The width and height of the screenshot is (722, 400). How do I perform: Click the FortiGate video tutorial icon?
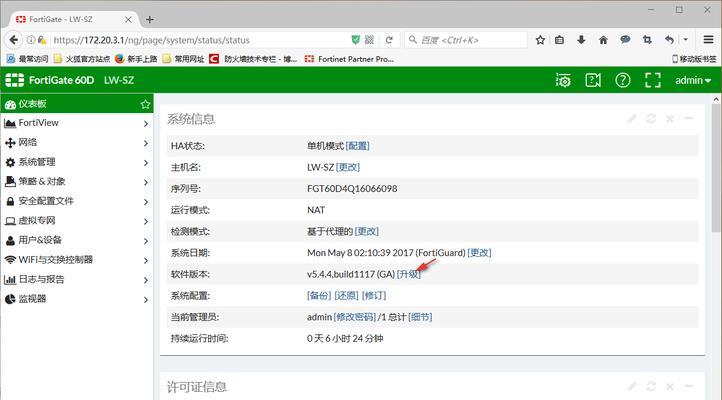(593, 80)
